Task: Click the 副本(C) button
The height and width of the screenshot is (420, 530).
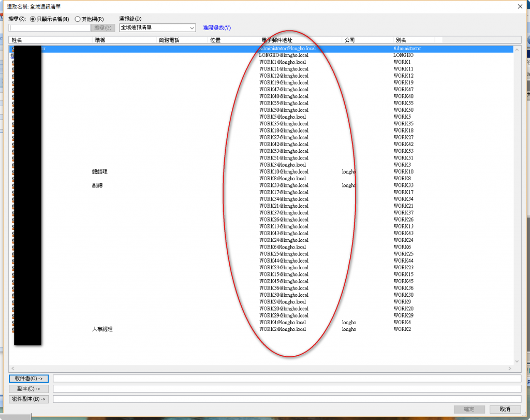Action: [29, 389]
